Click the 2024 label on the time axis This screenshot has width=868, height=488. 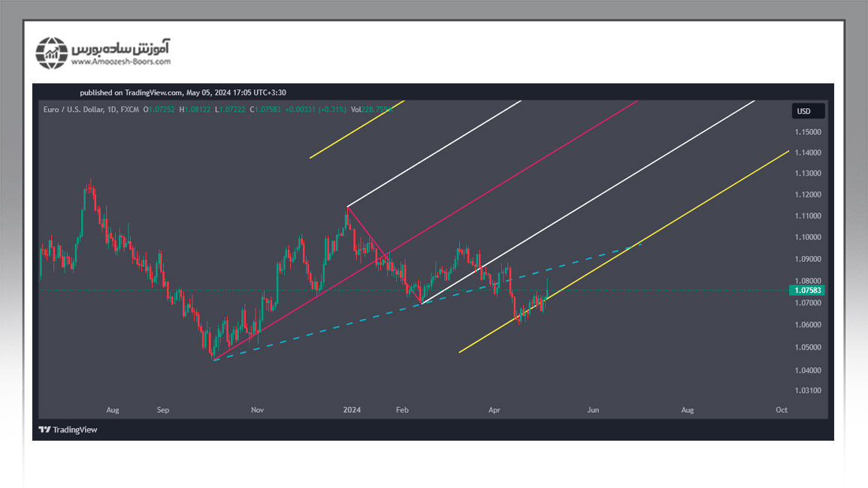click(352, 410)
